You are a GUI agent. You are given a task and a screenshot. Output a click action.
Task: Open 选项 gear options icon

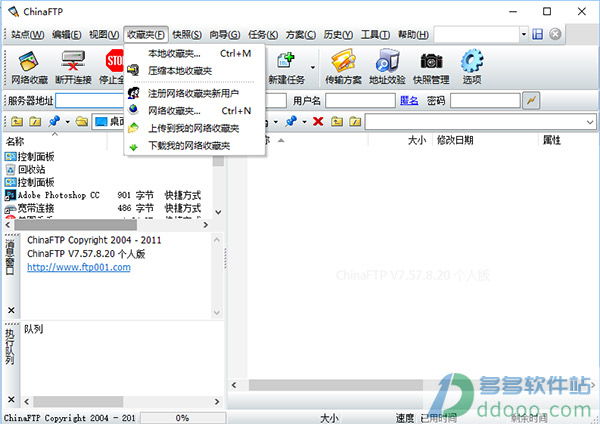[x=472, y=67]
